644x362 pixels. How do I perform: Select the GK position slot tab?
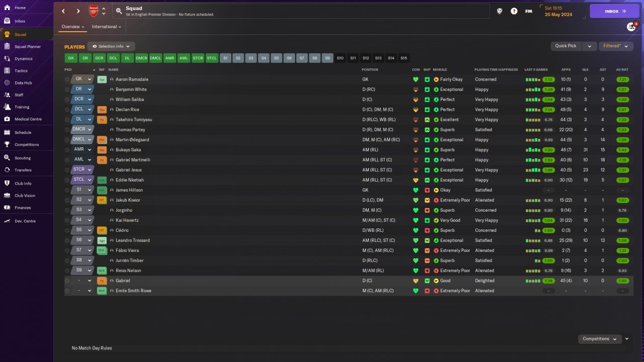pyautogui.click(x=71, y=58)
